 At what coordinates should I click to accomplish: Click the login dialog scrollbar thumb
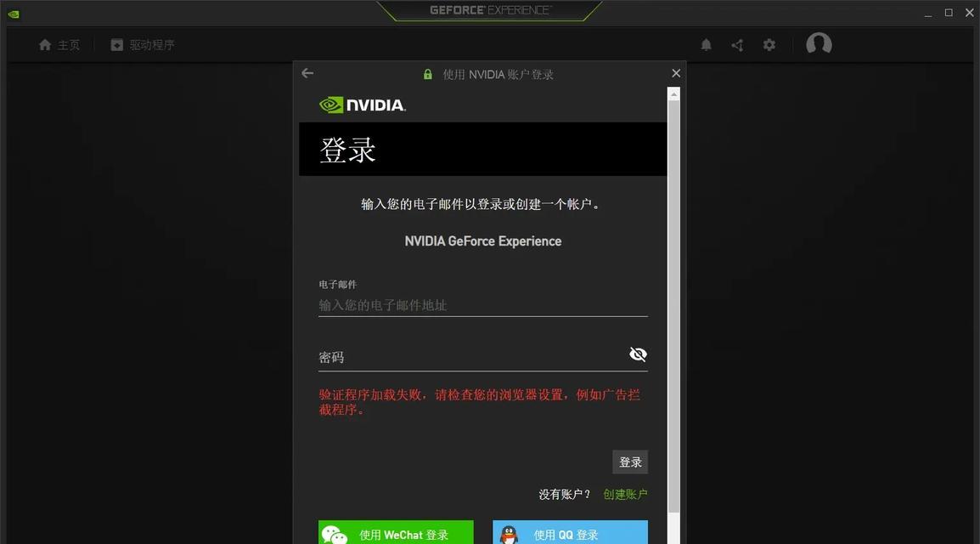click(673, 306)
